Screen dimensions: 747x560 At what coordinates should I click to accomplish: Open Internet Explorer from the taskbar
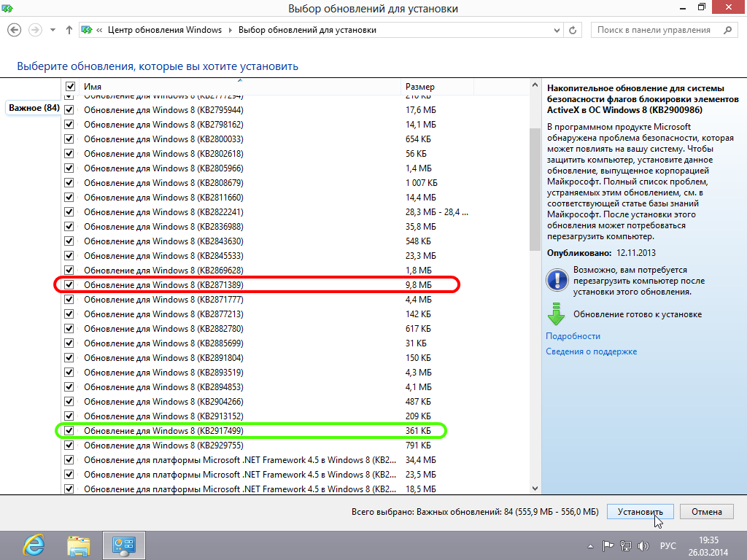(34, 545)
